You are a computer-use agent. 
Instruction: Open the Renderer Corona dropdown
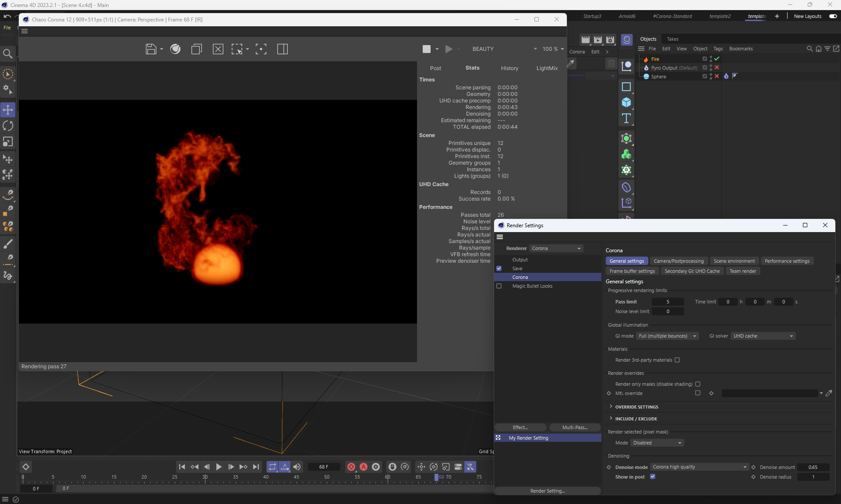tap(556, 248)
